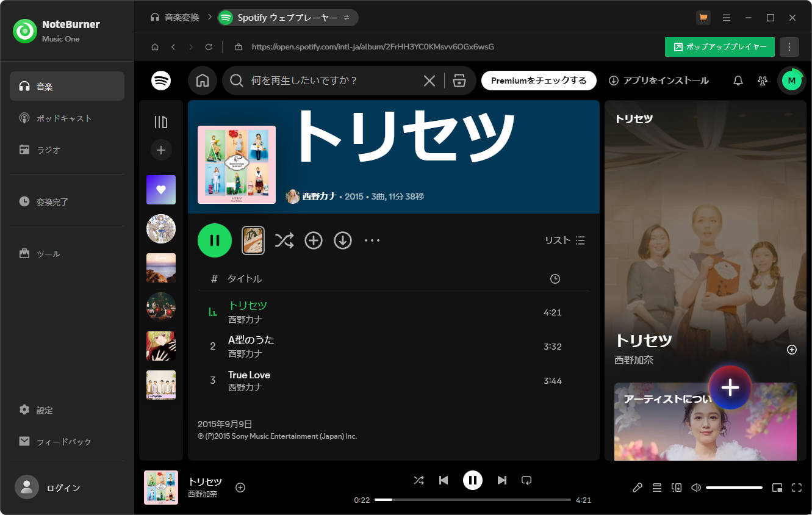Open the friends activity icon
Viewport: 812px width, 515px height.
coord(763,81)
